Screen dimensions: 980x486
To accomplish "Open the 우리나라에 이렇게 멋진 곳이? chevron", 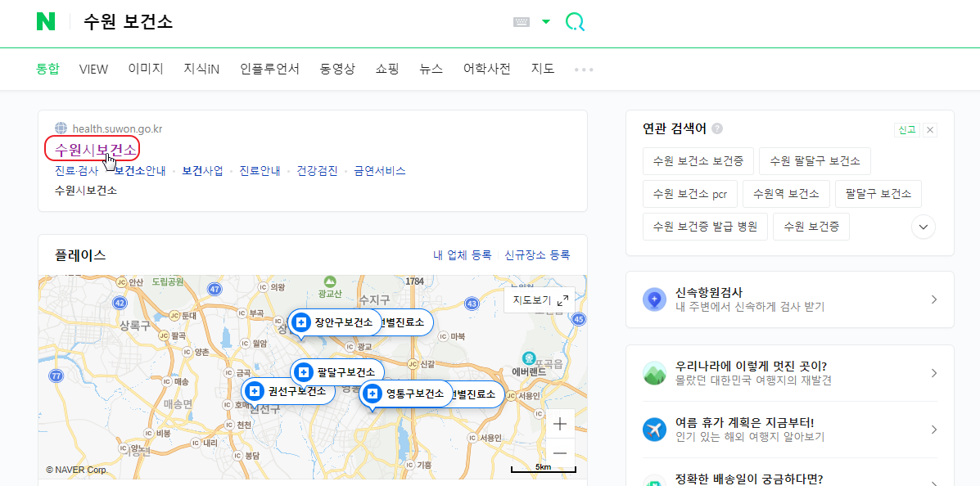I will tap(934, 373).
